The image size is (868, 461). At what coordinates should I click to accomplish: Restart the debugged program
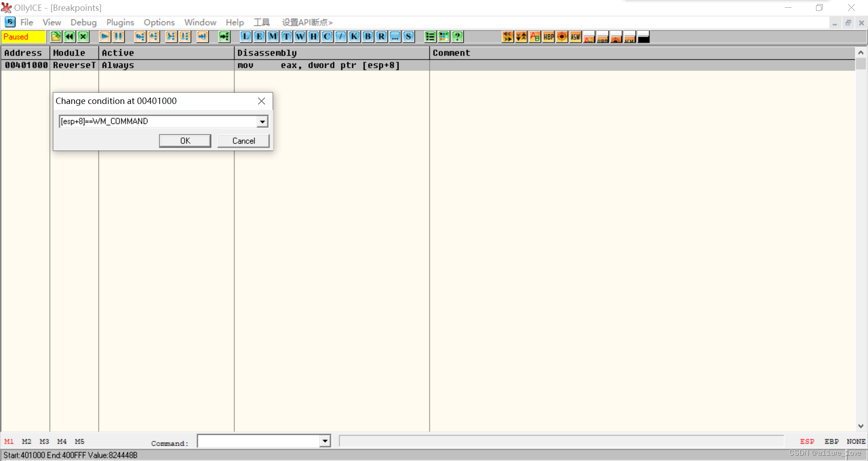tap(69, 37)
